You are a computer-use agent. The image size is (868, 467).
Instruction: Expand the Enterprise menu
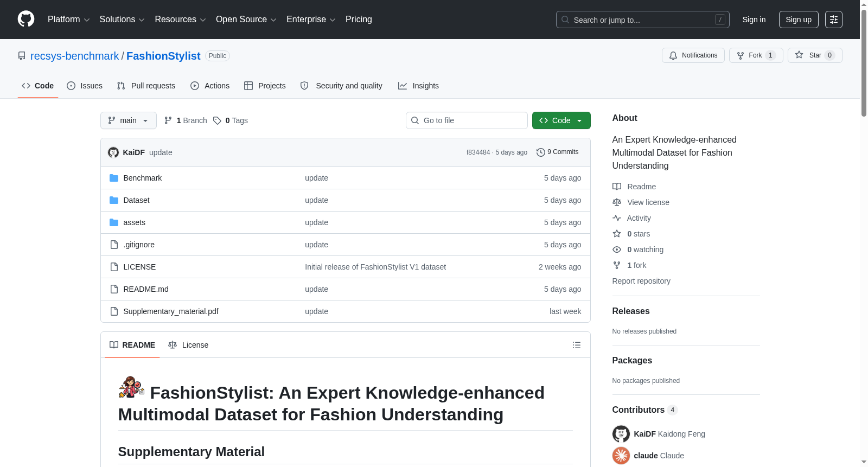pos(311,20)
